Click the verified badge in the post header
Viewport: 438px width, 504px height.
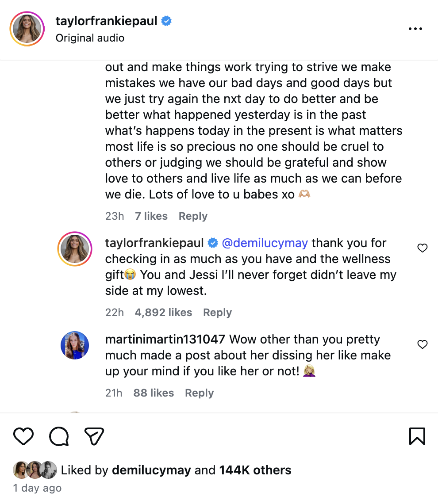(166, 21)
